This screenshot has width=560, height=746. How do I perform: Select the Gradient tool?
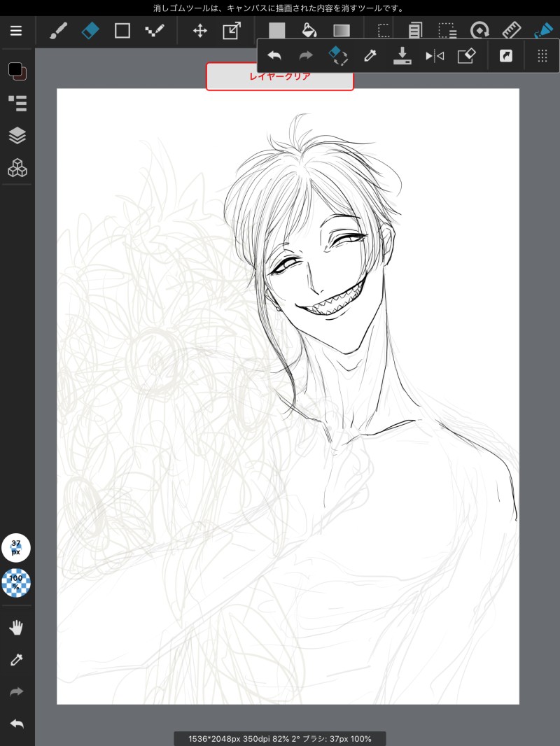[x=342, y=31]
